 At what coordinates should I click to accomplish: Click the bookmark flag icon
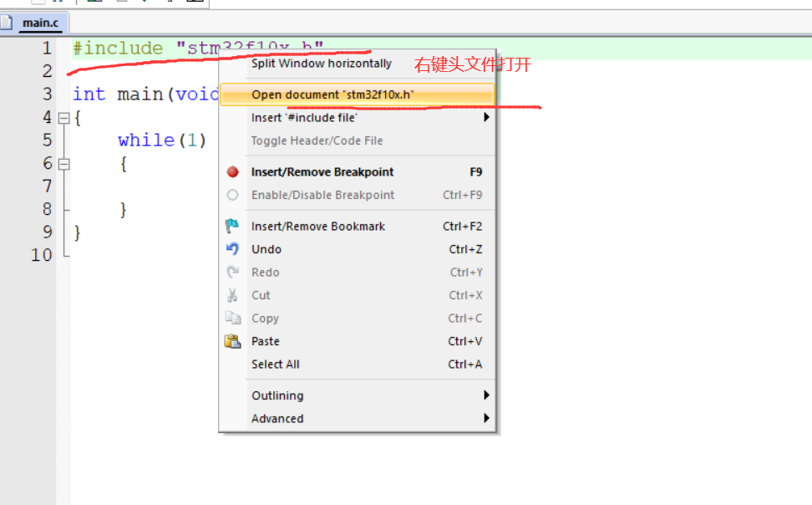(x=232, y=226)
